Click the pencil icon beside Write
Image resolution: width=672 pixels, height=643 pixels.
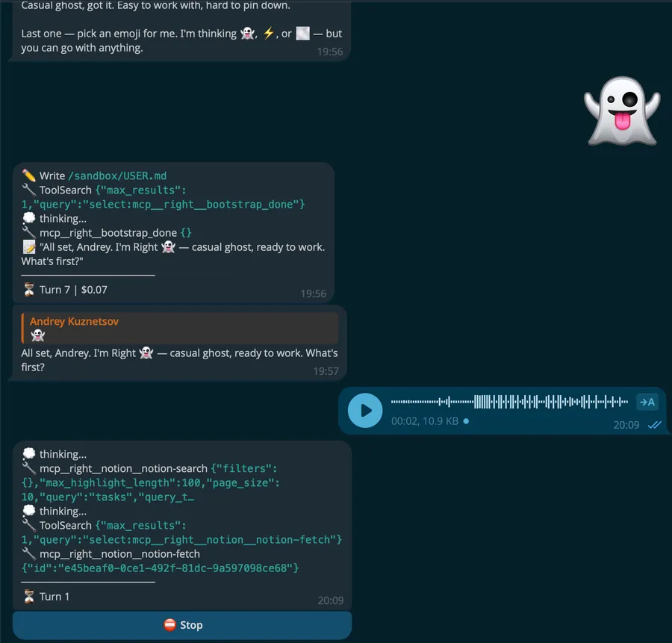tap(28, 175)
